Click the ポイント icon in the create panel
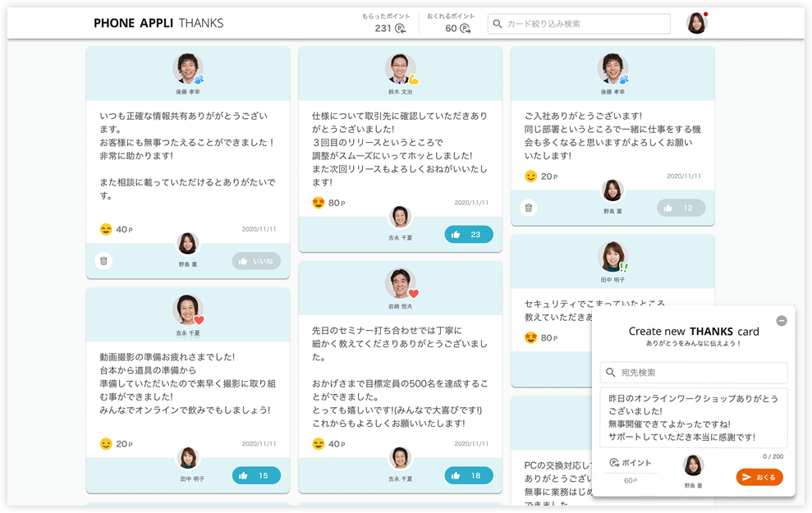This screenshot has height=513, width=812. click(x=614, y=463)
